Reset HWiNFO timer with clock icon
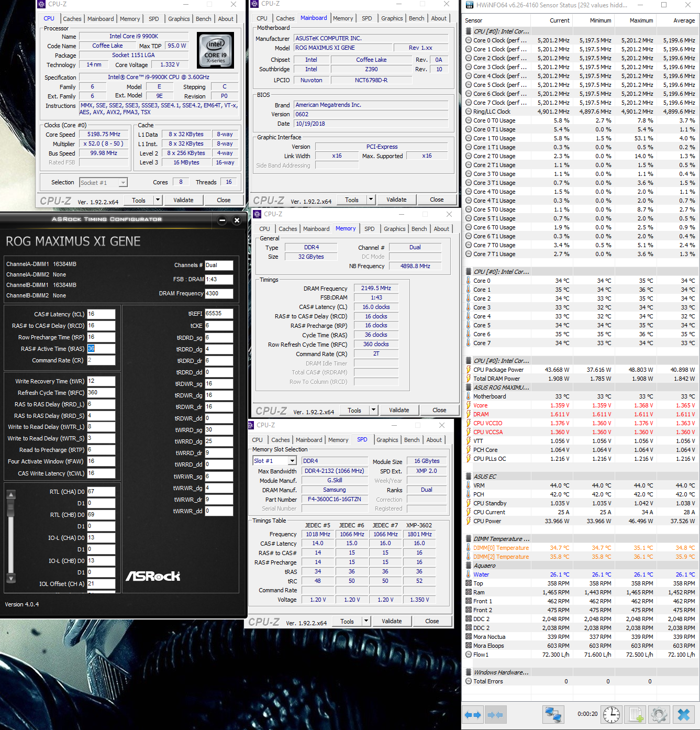The height and width of the screenshot is (730, 700). (611, 715)
